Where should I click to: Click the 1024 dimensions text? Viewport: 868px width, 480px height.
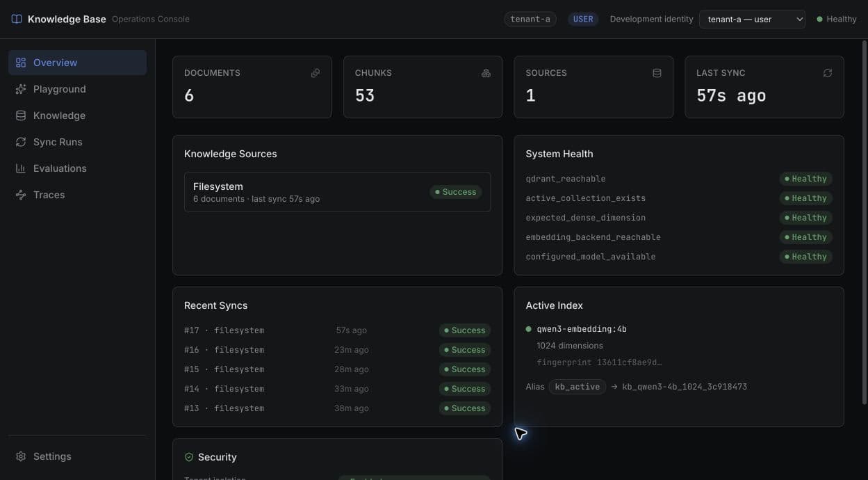pos(570,346)
